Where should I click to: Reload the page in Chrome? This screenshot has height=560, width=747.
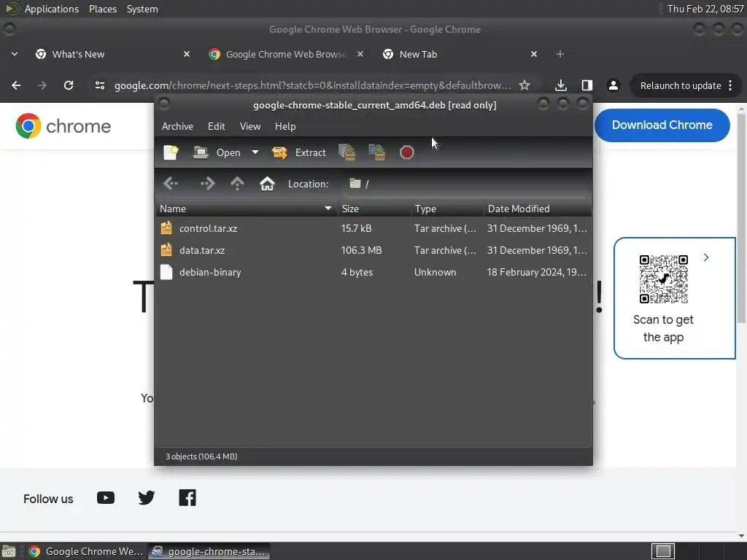pos(69,85)
